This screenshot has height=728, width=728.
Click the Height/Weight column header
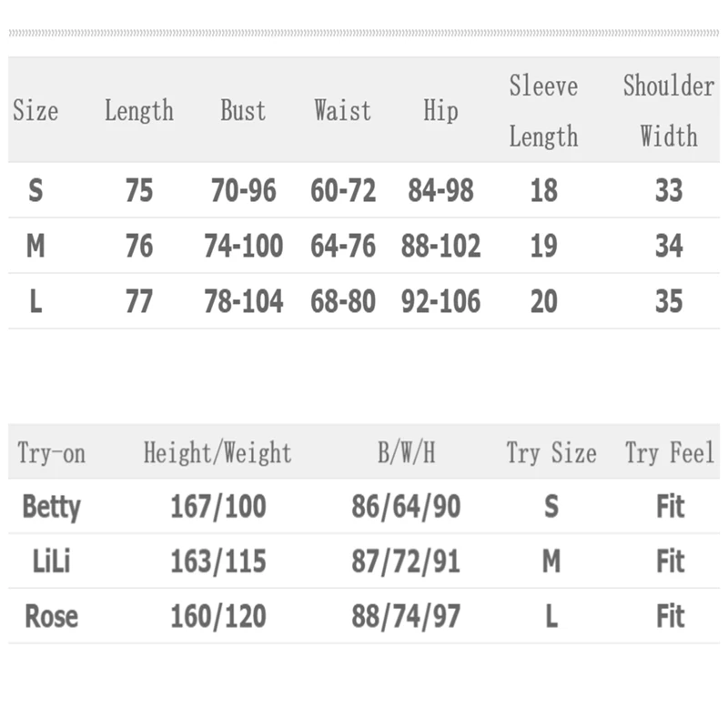click(217, 452)
